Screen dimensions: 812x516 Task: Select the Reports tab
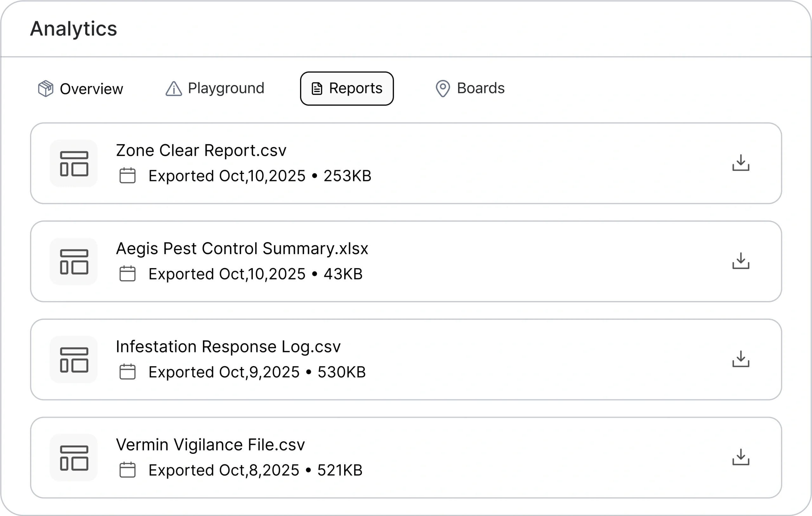(347, 89)
